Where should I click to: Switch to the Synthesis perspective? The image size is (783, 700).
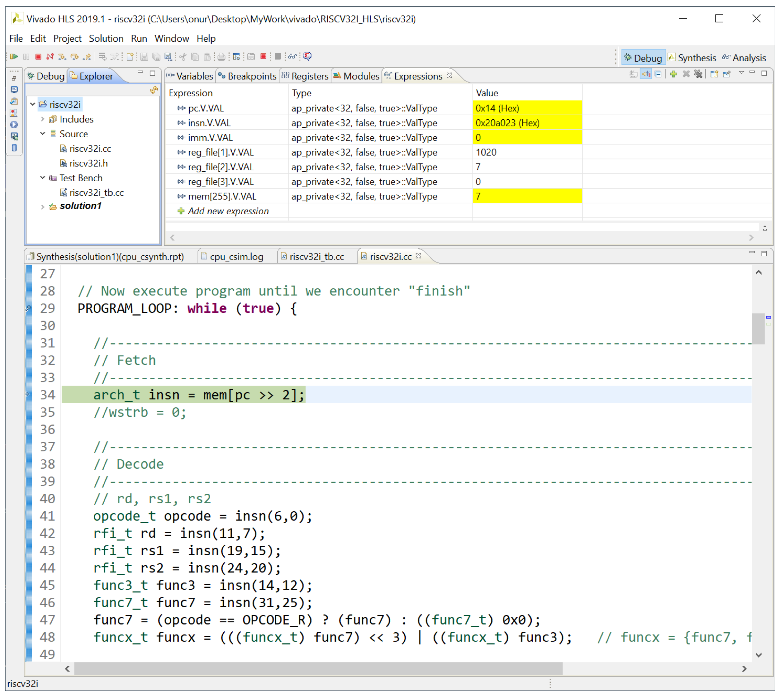(x=692, y=58)
